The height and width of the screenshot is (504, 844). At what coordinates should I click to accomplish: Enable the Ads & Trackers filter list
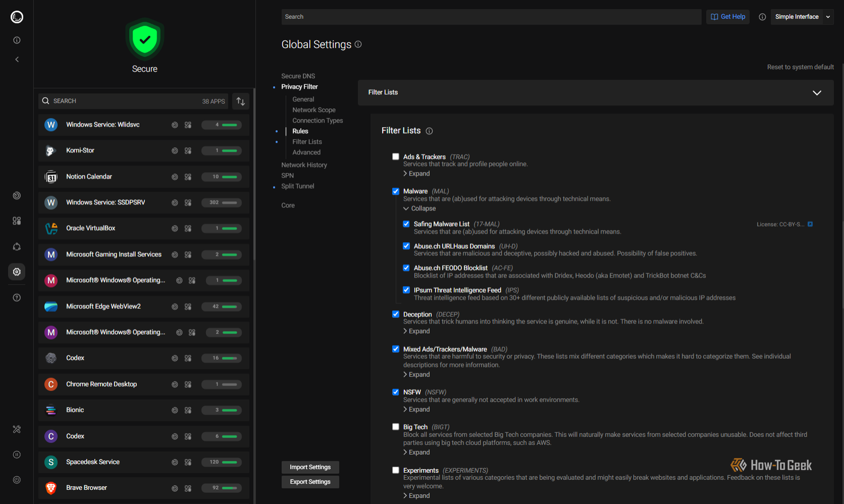[395, 156]
